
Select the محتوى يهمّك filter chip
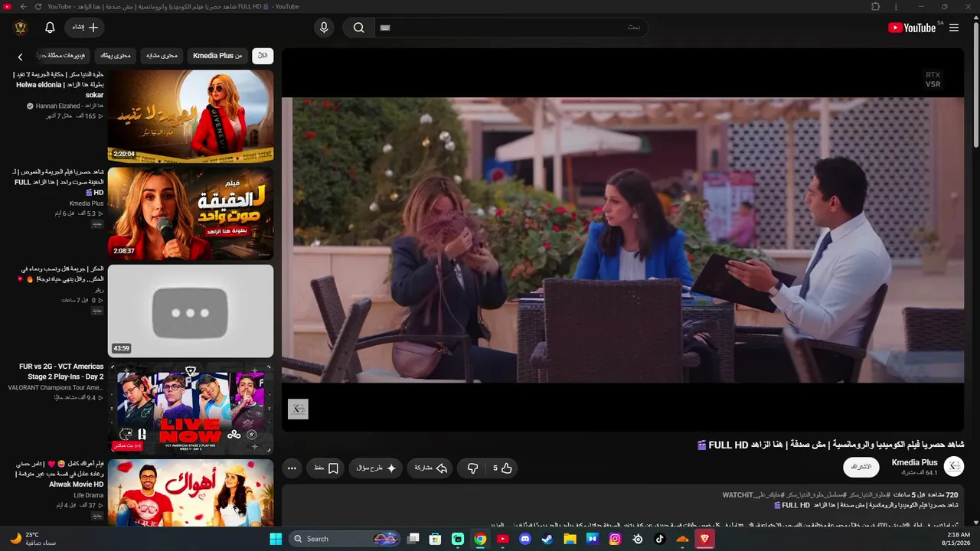(x=116, y=56)
